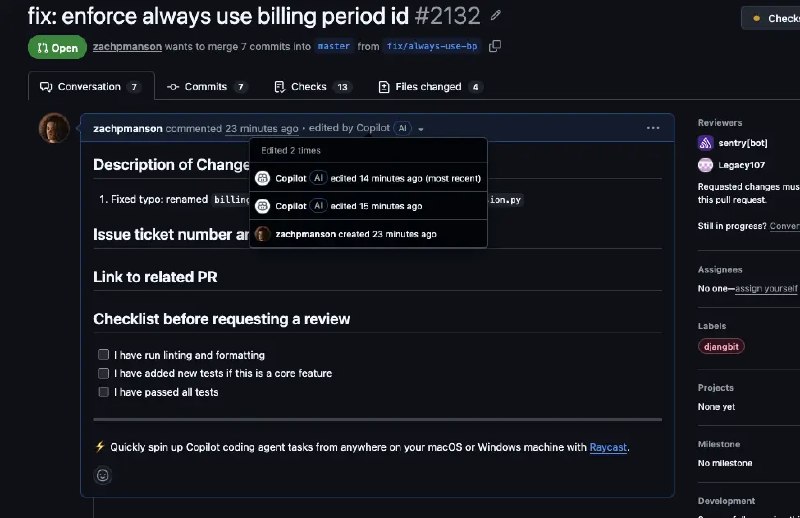Click zachpmanson's profile avatar beside comment
The image size is (800, 518).
[53, 128]
